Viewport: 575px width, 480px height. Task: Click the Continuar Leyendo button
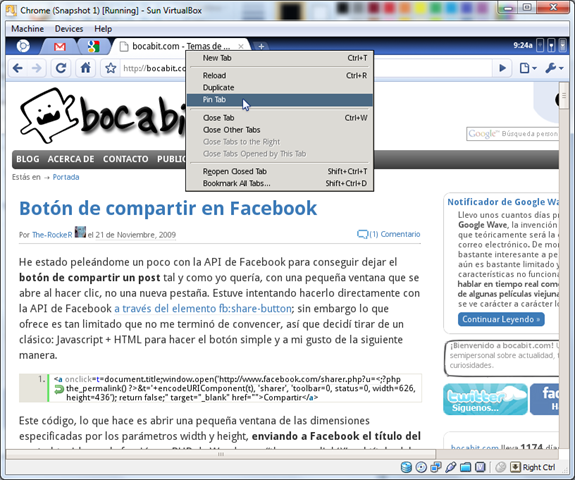(x=501, y=319)
